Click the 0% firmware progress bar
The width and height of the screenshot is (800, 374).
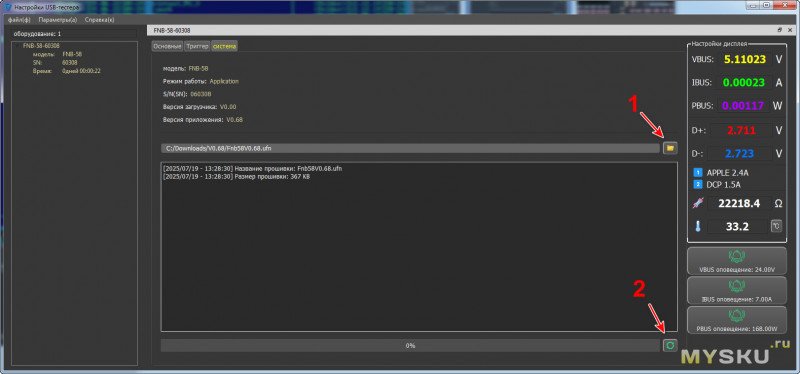410,345
